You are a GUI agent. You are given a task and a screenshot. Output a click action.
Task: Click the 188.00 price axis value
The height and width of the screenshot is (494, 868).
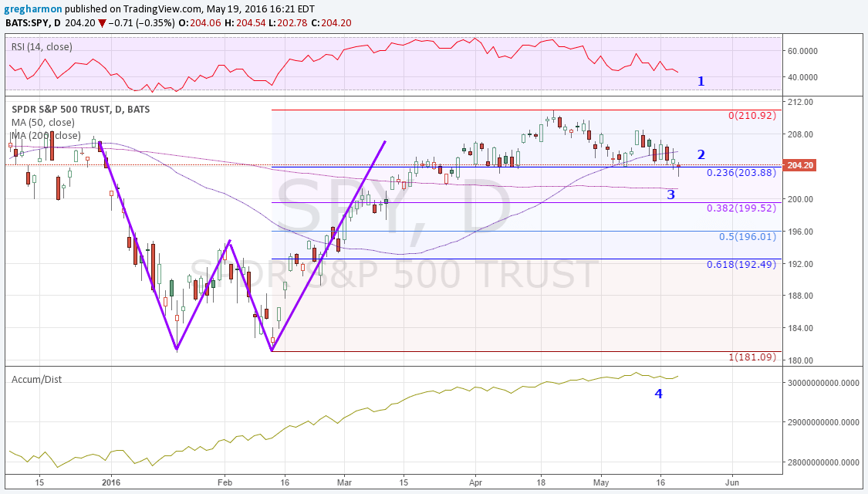800,296
